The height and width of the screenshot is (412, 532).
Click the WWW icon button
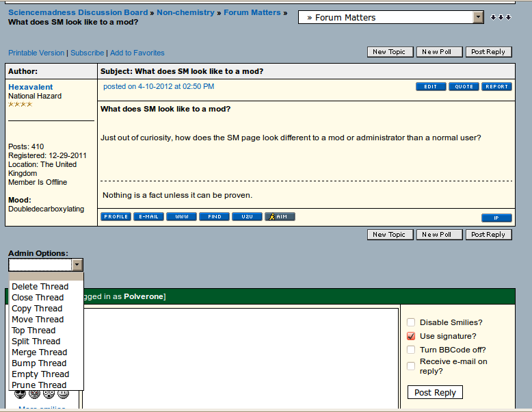pos(181,217)
